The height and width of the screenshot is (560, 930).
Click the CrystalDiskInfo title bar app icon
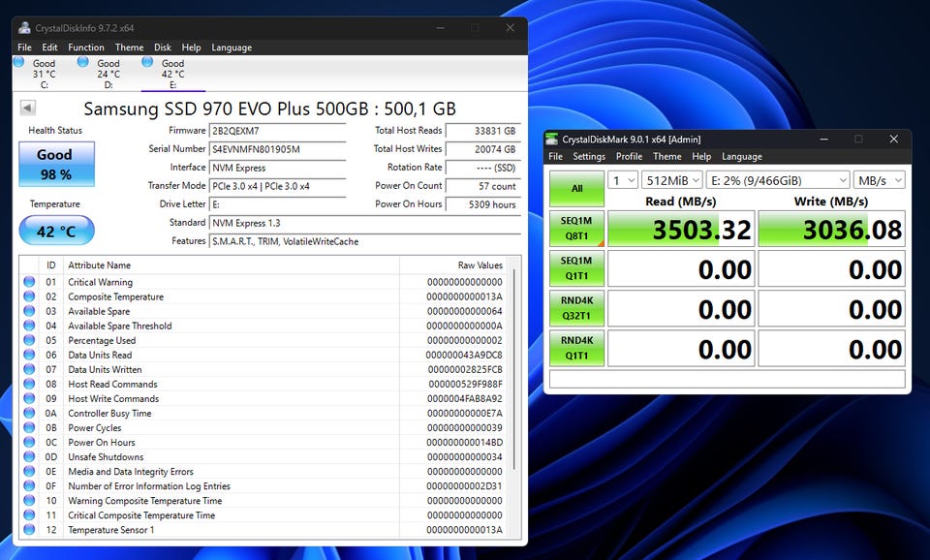(x=24, y=28)
